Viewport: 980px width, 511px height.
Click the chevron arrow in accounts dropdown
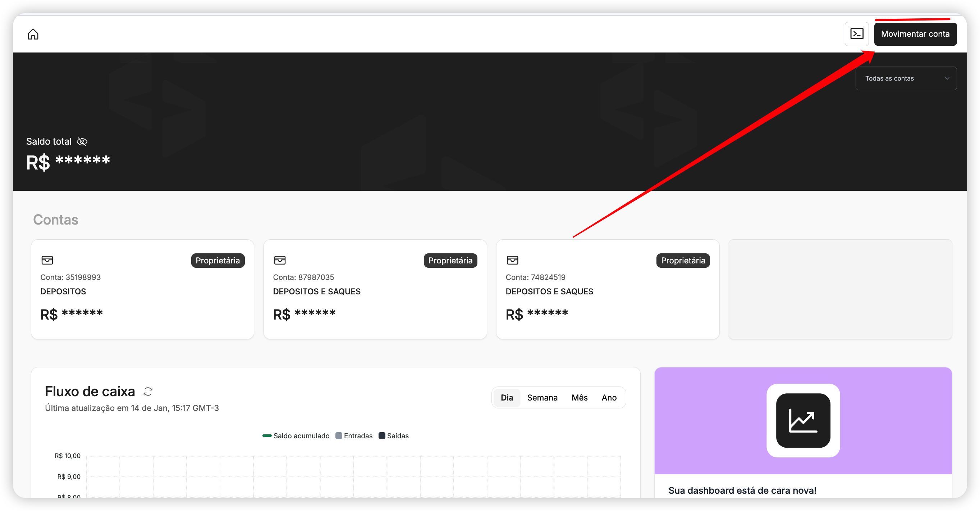tap(947, 78)
